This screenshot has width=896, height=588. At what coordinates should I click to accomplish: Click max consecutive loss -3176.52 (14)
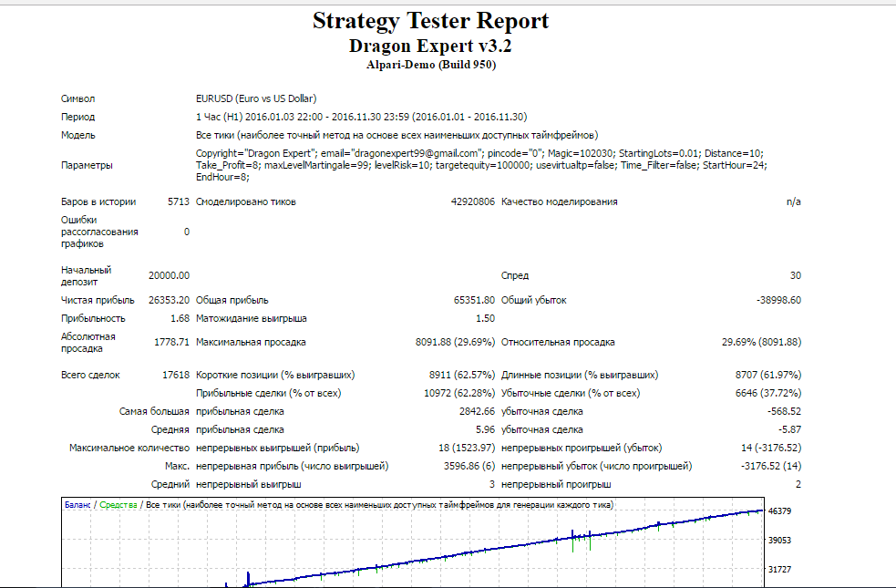click(771, 466)
